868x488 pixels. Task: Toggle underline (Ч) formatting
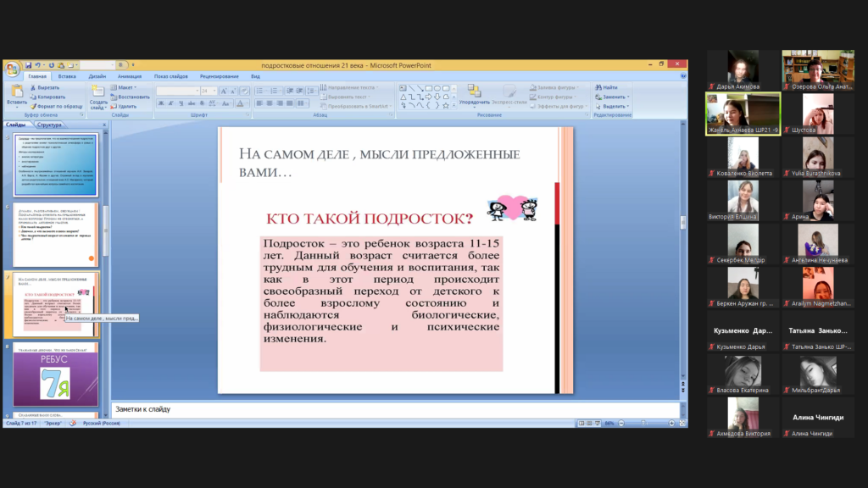click(x=181, y=103)
